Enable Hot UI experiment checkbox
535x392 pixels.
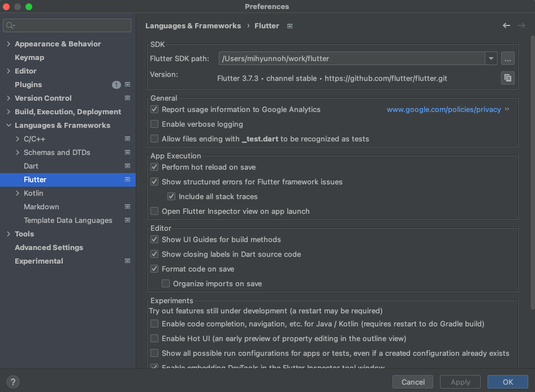(x=154, y=338)
